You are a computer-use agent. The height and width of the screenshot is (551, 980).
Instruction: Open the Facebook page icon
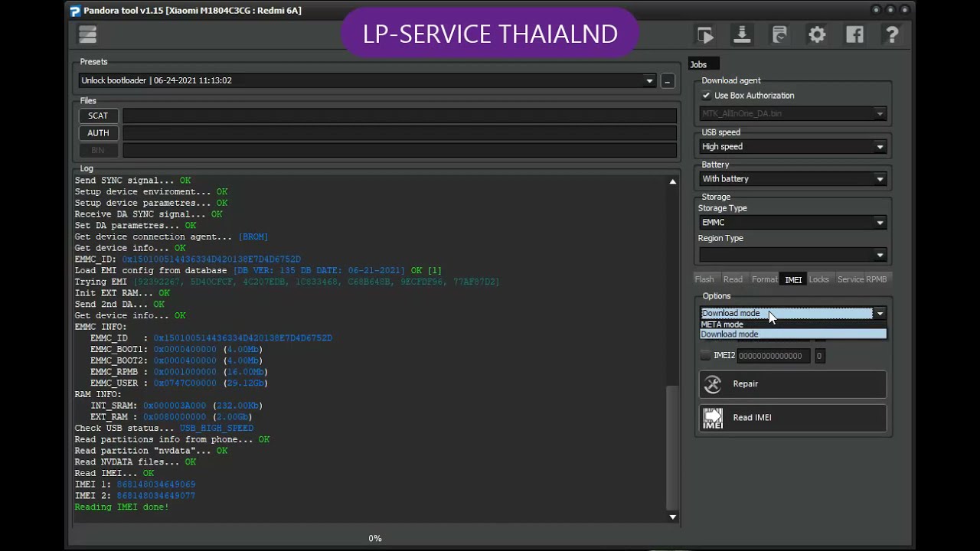[854, 34]
